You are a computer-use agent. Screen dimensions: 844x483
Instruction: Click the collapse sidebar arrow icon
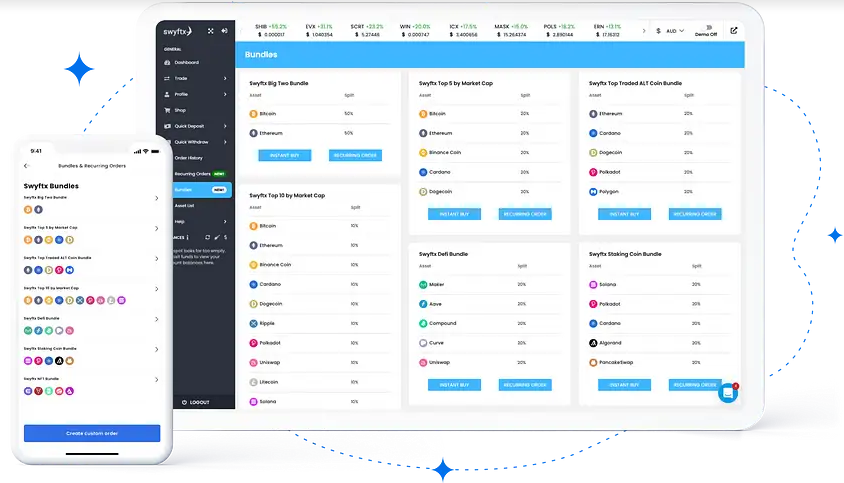coord(224,31)
